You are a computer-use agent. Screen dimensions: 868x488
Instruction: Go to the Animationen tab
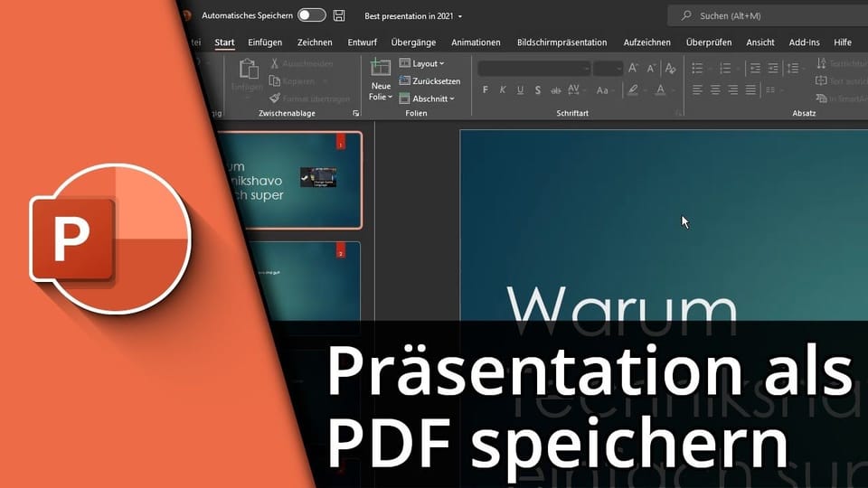pos(476,42)
